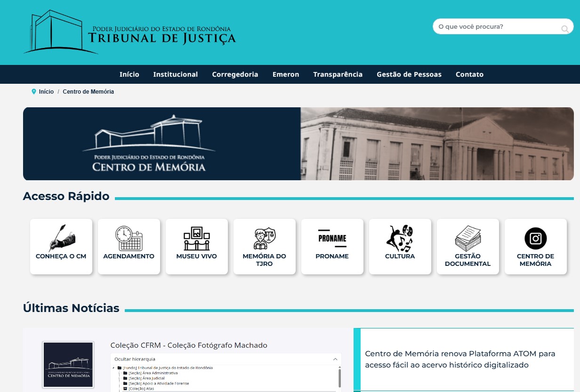Select Corregedoria in the navigation bar
This screenshot has height=392, width=580.
(x=235, y=74)
